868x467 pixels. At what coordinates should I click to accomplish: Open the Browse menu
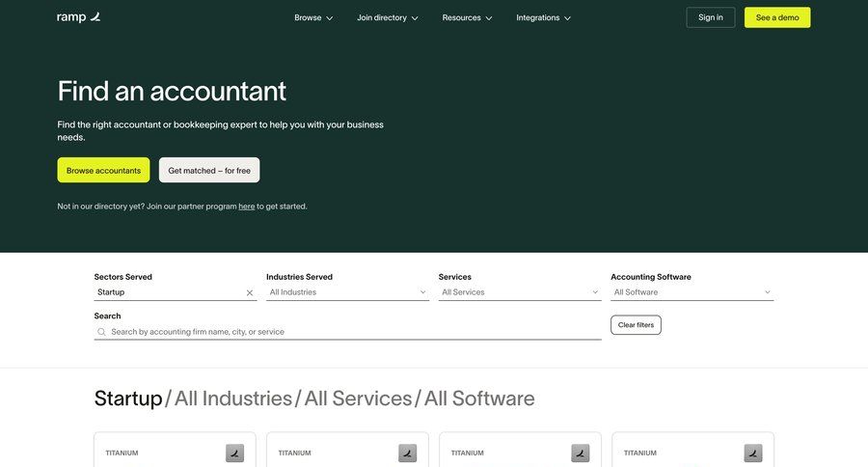tap(313, 17)
